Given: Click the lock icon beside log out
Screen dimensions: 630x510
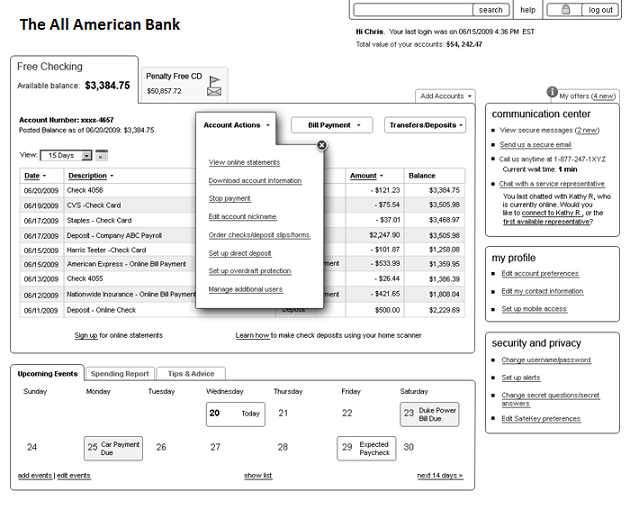Looking at the screenshot, I should (x=566, y=9).
